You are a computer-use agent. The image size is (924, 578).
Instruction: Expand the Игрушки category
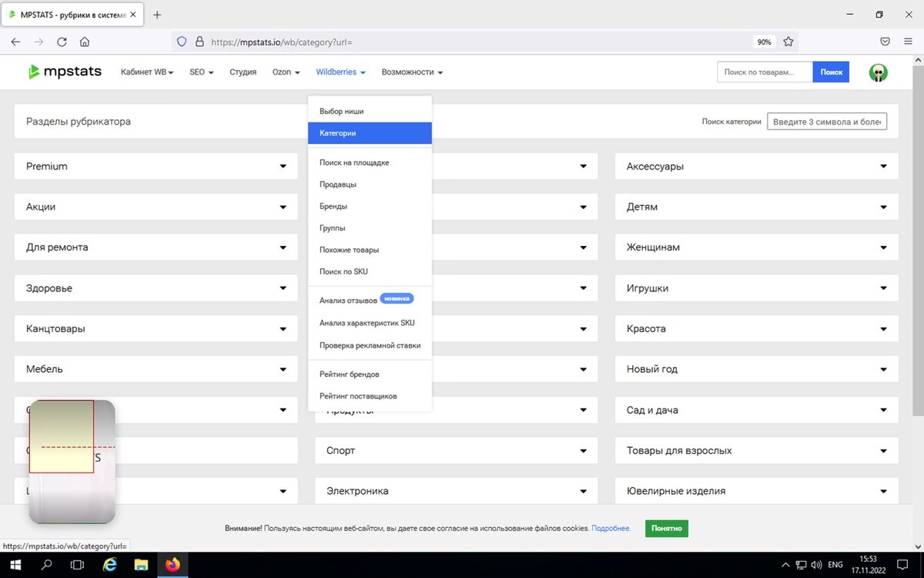(756, 288)
